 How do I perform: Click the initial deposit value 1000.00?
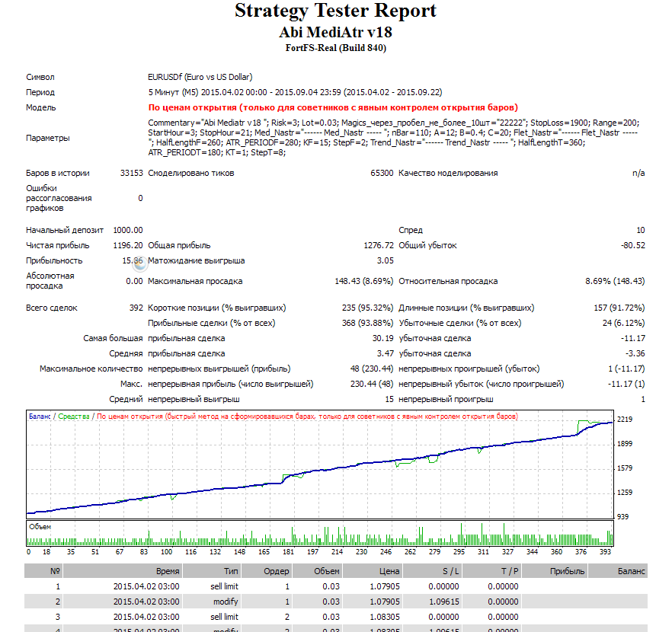(x=128, y=231)
